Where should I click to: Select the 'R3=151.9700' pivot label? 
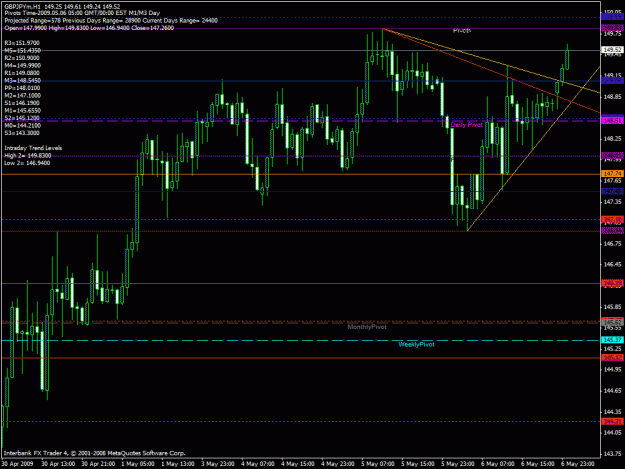22,43
